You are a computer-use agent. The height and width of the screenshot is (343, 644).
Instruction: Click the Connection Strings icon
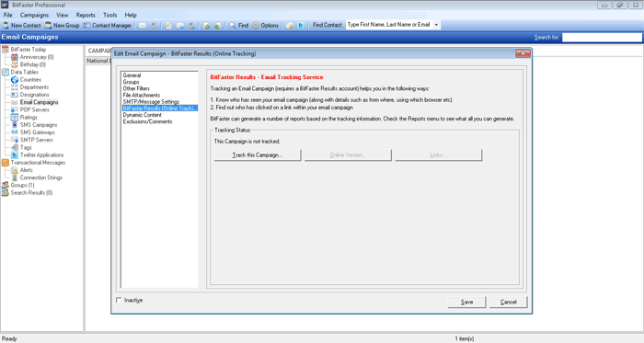coord(15,177)
